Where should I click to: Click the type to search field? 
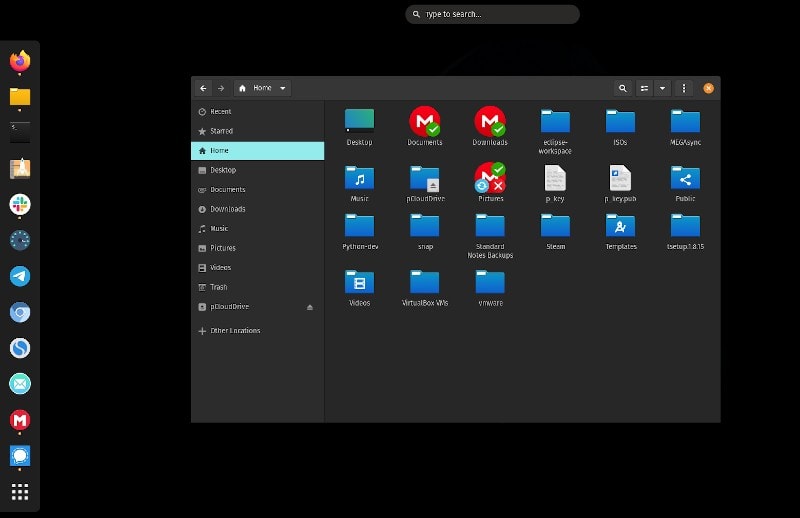pos(492,14)
